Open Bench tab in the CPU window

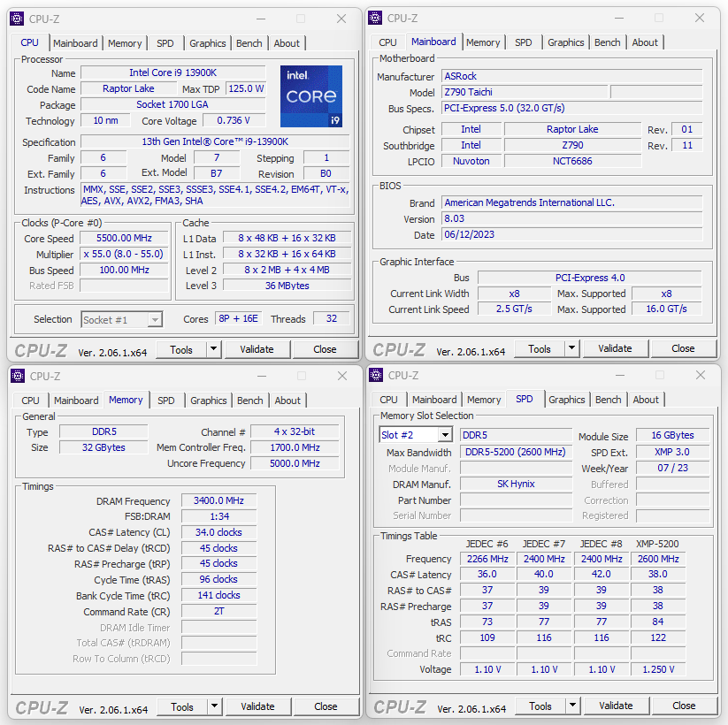coord(249,43)
